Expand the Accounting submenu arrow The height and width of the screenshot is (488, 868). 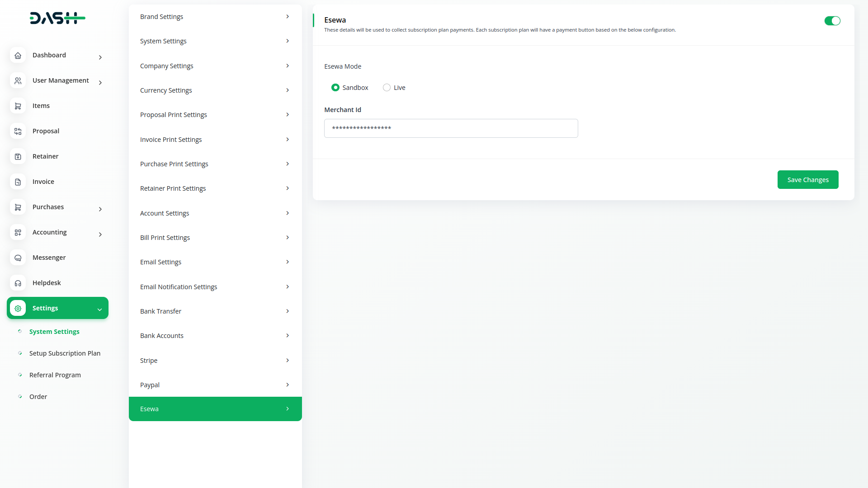click(x=100, y=234)
